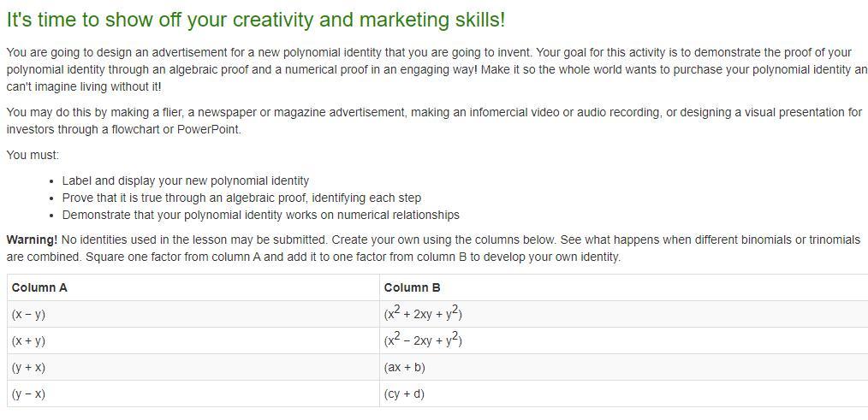Image resolution: width=868 pixels, height=420 pixels.
Task: Click the (y + x) cell
Action: click(193, 368)
